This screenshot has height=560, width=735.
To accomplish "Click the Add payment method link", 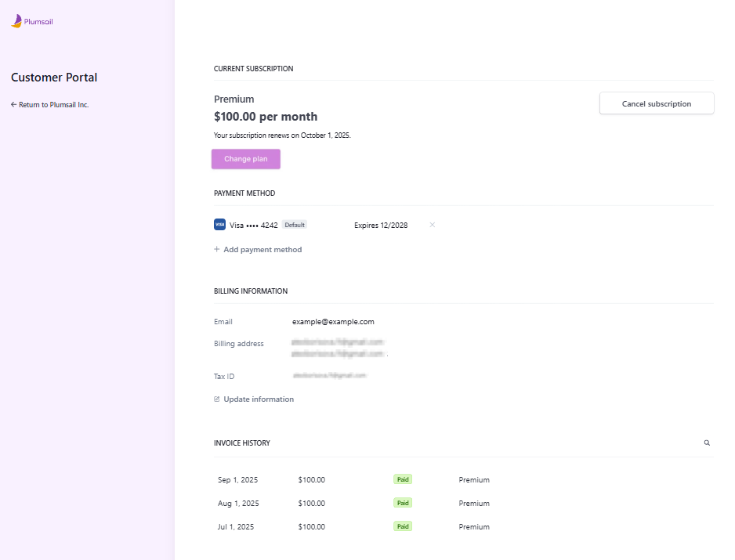I will pyautogui.click(x=262, y=250).
